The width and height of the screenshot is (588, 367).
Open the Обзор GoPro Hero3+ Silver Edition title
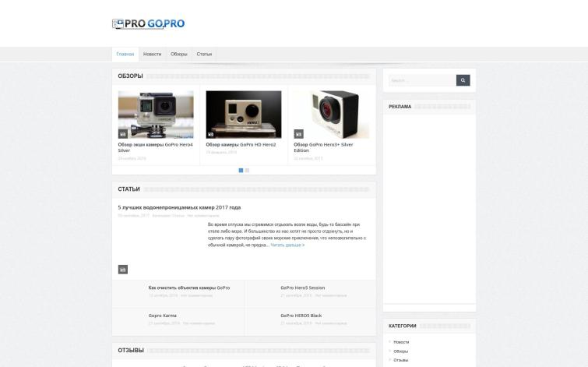click(323, 147)
